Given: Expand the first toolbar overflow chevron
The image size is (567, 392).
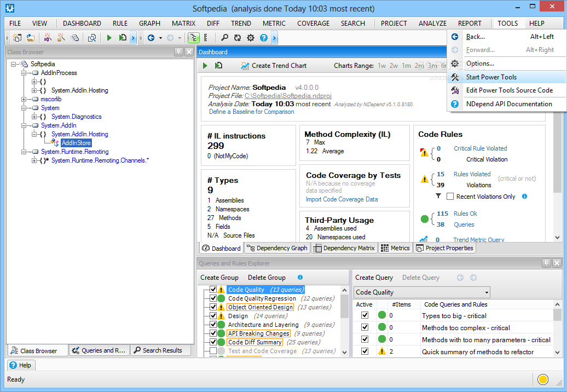Looking at the screenshot, I should 134,38.
